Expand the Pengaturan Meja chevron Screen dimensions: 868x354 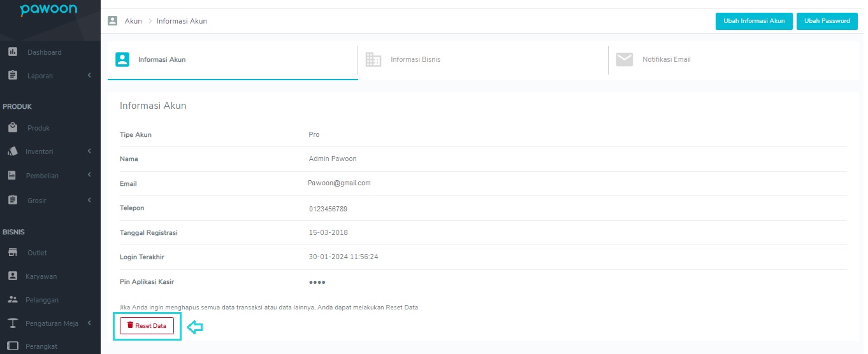tap(90, 323)
